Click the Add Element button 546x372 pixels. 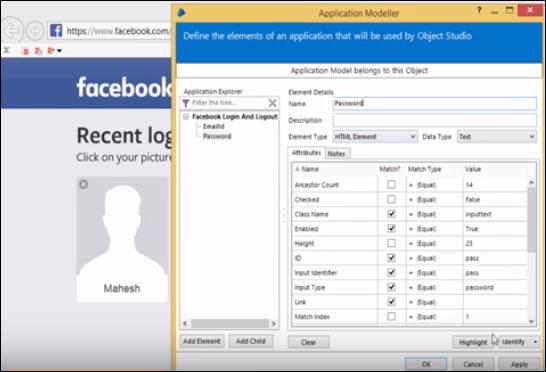pos(202,341)
